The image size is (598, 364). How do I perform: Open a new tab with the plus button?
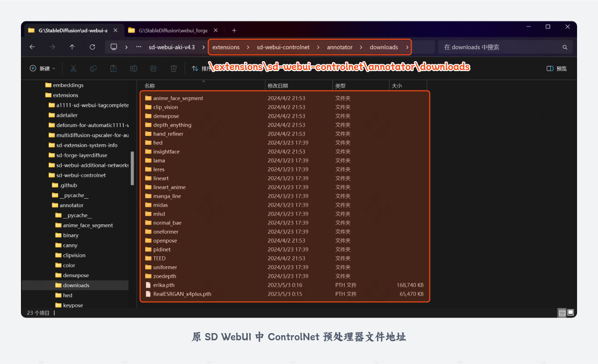234,30
